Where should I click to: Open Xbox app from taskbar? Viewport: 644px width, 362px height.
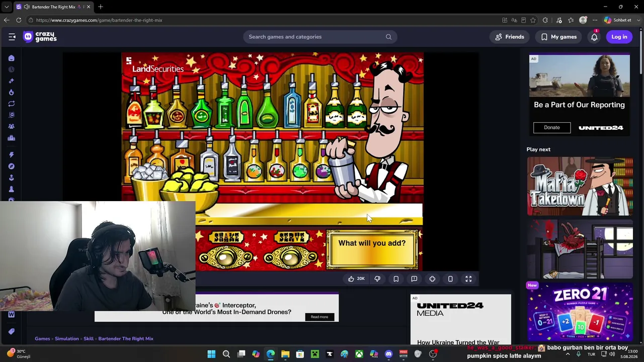359,354
